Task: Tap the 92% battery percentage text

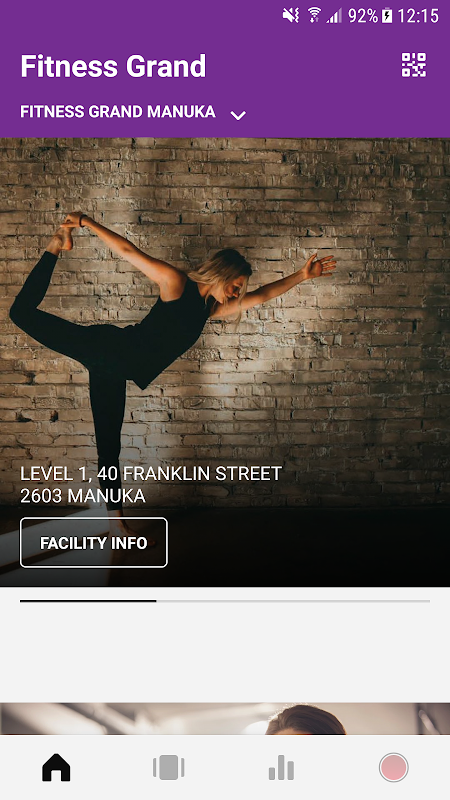Action: pos(363,16)
